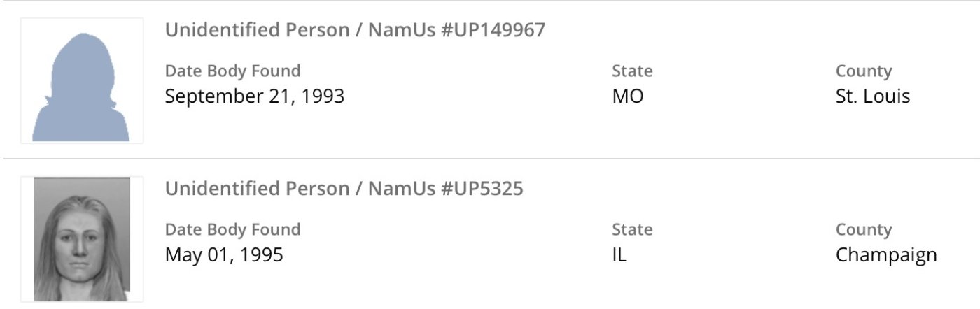Open the NamUs #UP5325 case number
Viewport: 980px width, 309px height.
tap(446, 189)
